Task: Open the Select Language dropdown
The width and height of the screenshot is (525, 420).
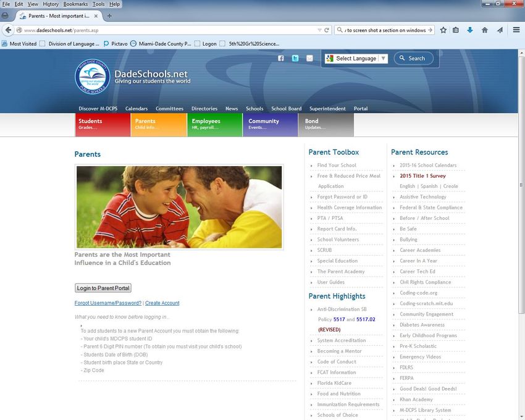Action: 356,58
